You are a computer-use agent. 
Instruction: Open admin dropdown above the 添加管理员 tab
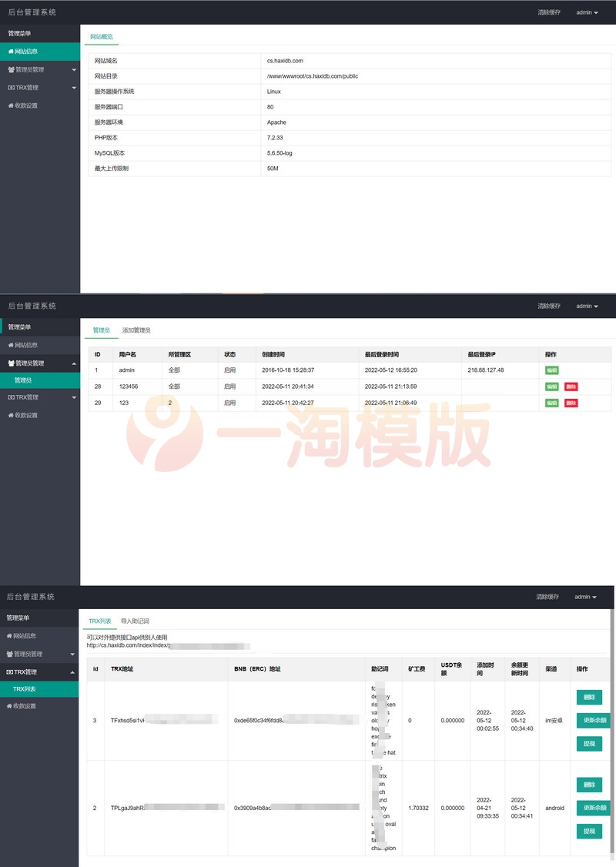(x=587, y=306)
